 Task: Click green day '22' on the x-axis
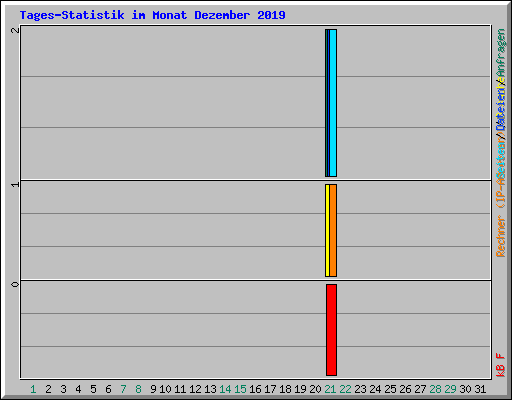pyautogui.click(x=345, y=389)
